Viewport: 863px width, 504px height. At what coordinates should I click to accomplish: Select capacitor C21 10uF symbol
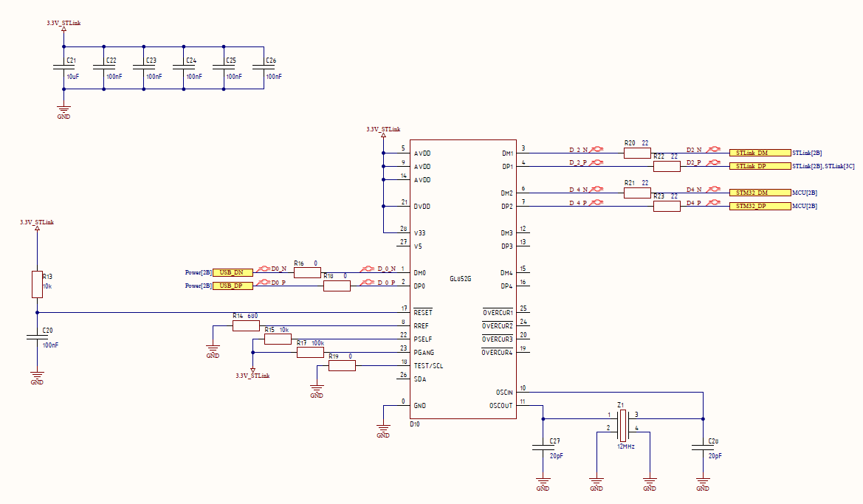(x=63, y=67)
